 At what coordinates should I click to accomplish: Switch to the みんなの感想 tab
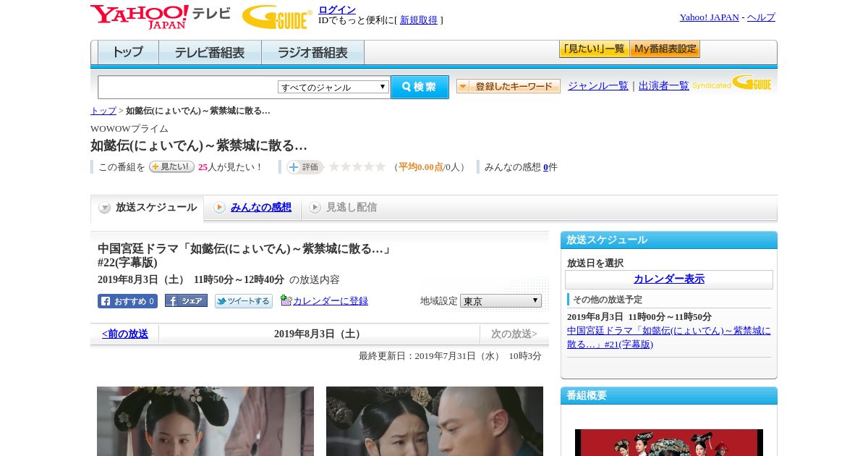[x=261, y=208]
